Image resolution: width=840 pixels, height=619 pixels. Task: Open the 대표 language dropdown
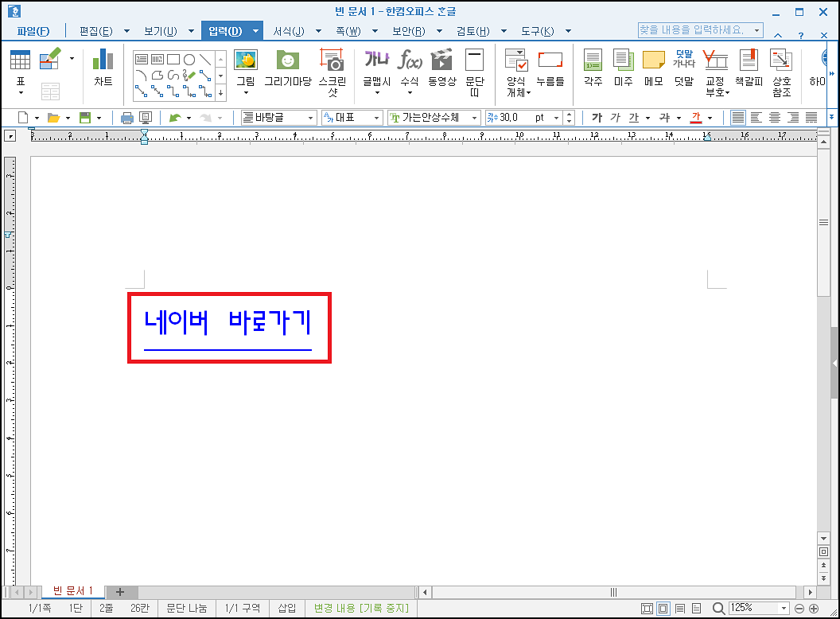(x=376, y=118)
